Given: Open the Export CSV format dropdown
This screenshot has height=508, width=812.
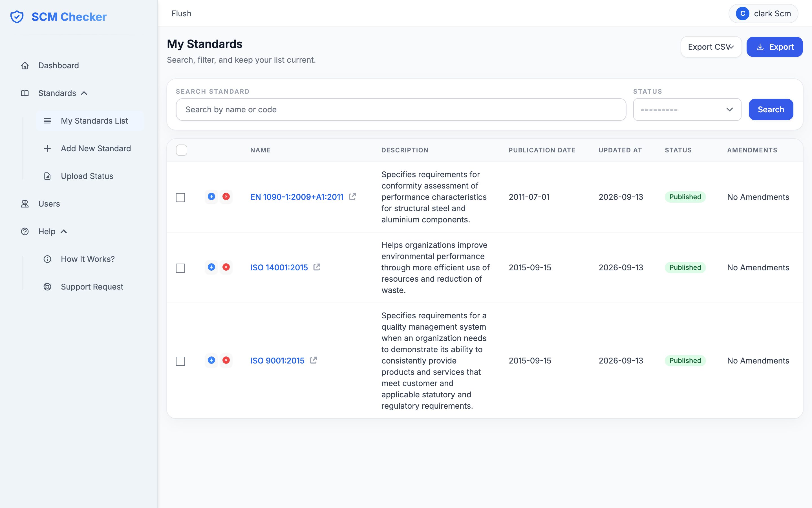Looking at the screenshot, I should click(x=711, y=47).
